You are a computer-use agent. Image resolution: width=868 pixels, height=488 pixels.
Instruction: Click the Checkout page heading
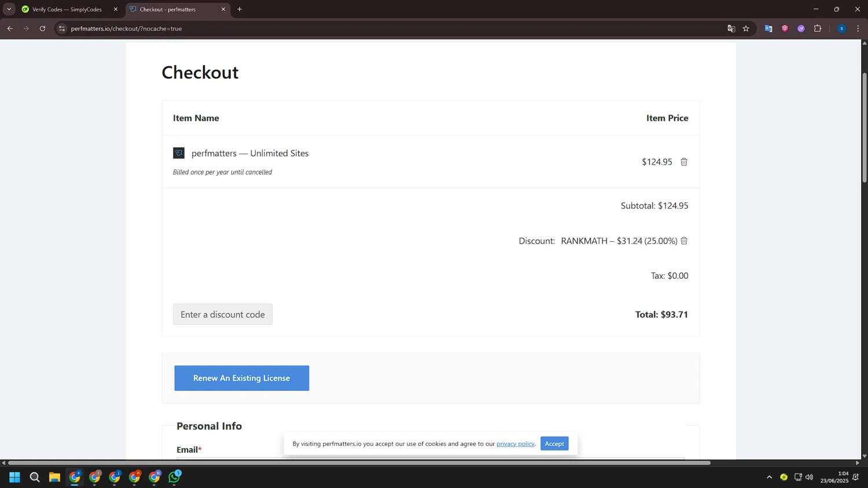(200, 72)
